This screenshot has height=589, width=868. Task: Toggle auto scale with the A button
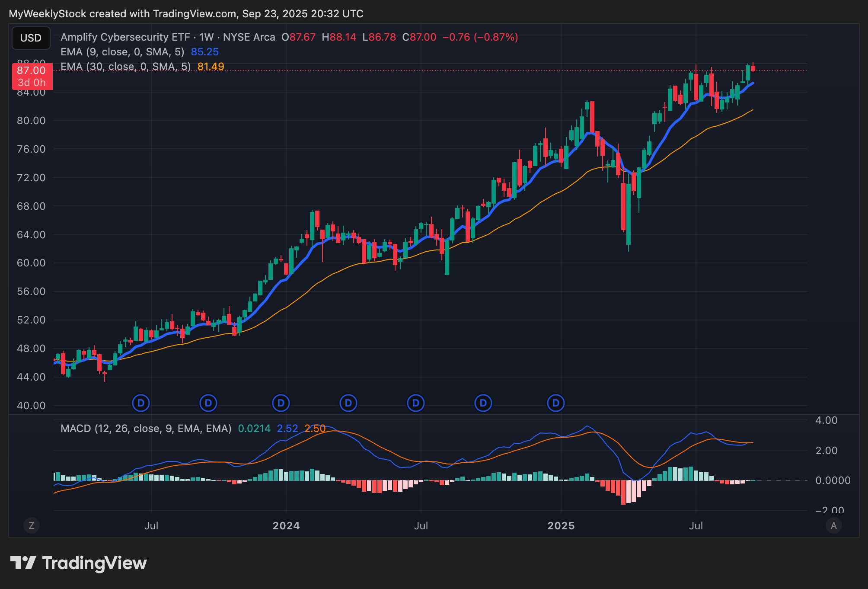pyautogui.click(x=833, y=525)
